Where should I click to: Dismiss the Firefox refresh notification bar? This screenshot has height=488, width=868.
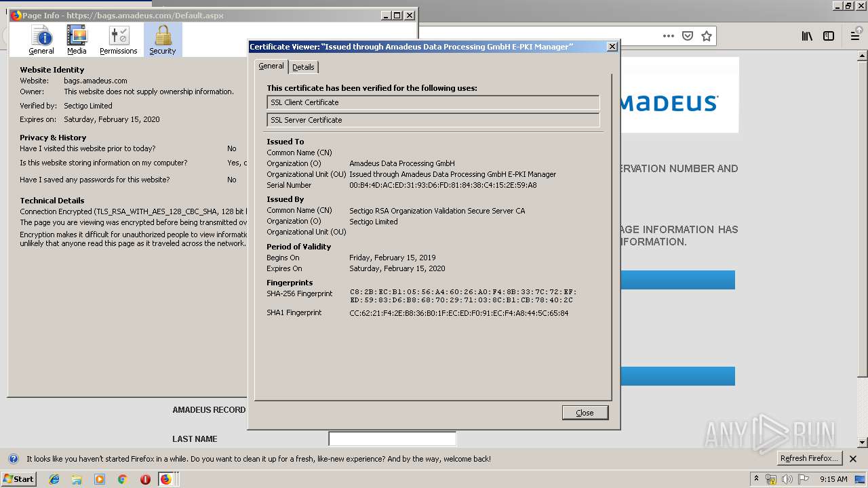click(853, 459)
